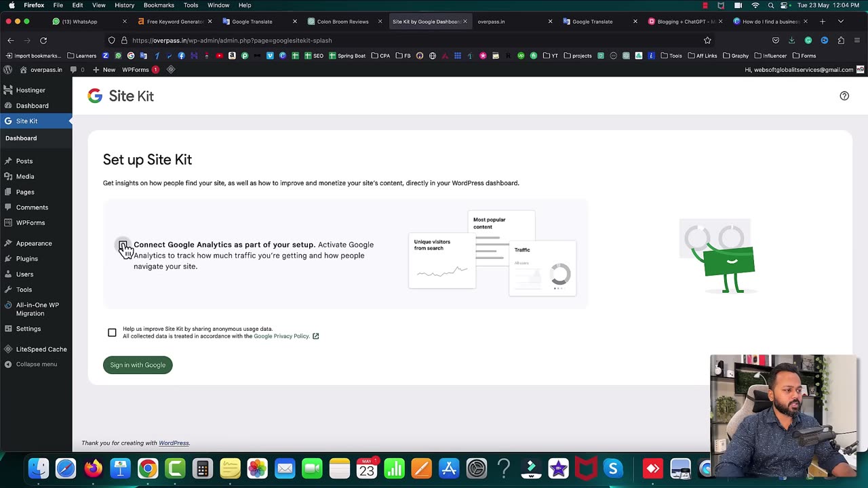Open Keynote from the Dock

click(120, 468)
